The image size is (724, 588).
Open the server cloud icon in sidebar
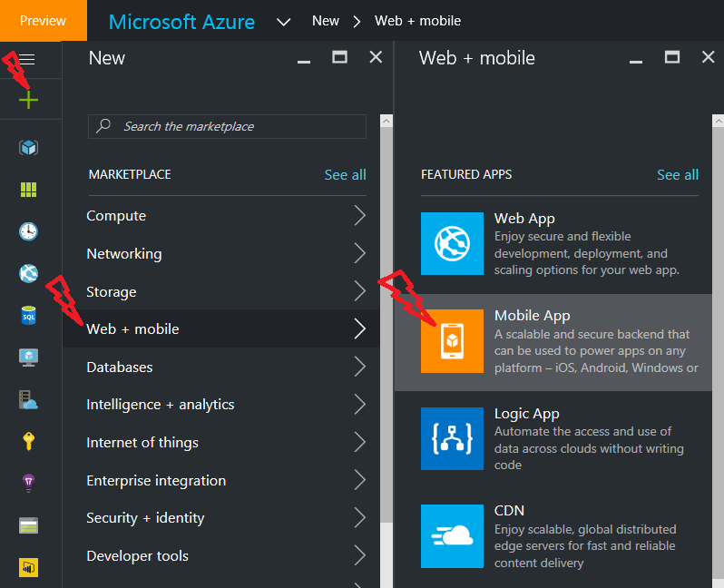pyautogui.click(x=29, y=400)
